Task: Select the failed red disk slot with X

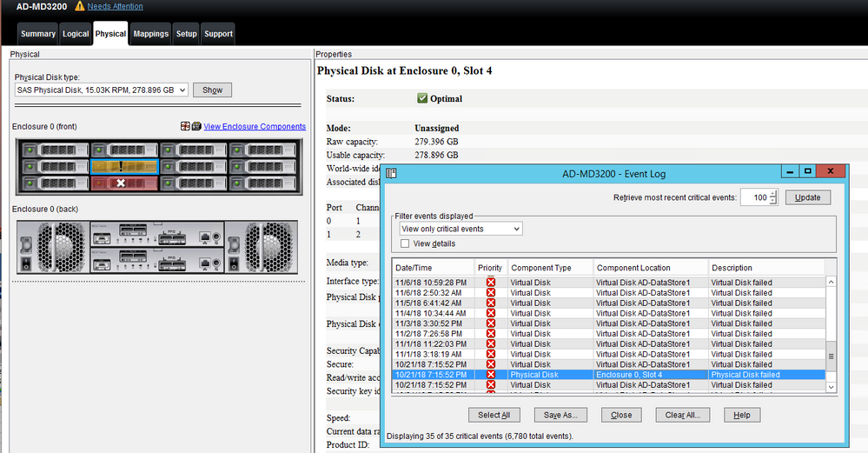Action: 124,183
